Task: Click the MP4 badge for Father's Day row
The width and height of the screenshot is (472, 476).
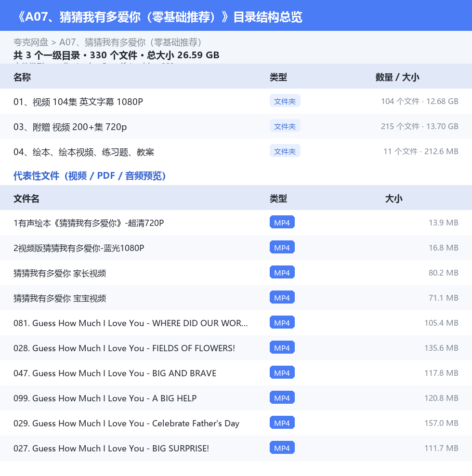Action: pyautogui.click(x=282, y=423)
